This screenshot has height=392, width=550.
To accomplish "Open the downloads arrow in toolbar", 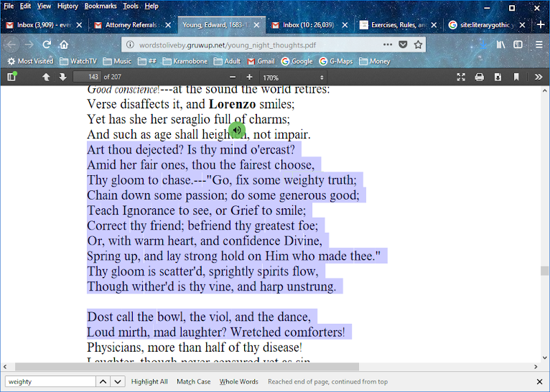I will point(483,45).
